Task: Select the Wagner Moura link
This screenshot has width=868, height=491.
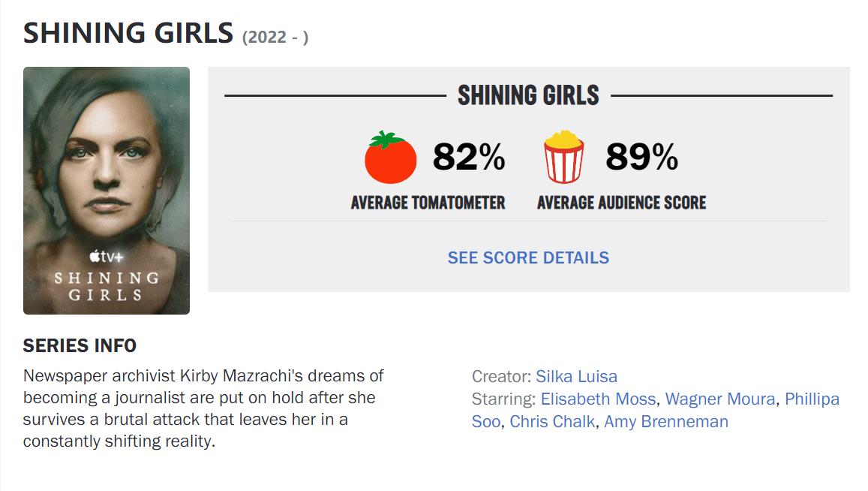Action: 720,399
